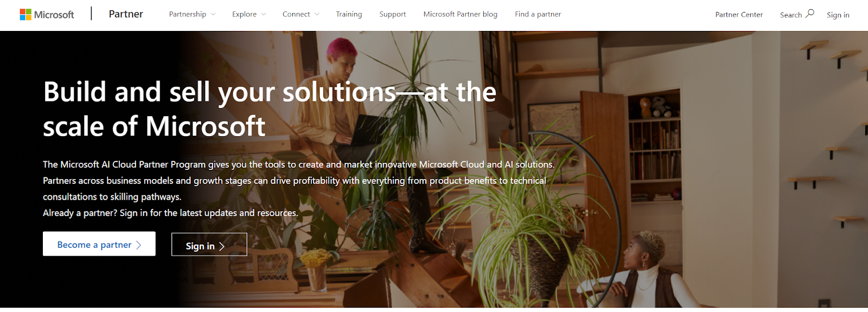Click the arrow on Become a partner
The height and width of the screenshot is (312, 868).
[139, 245]
